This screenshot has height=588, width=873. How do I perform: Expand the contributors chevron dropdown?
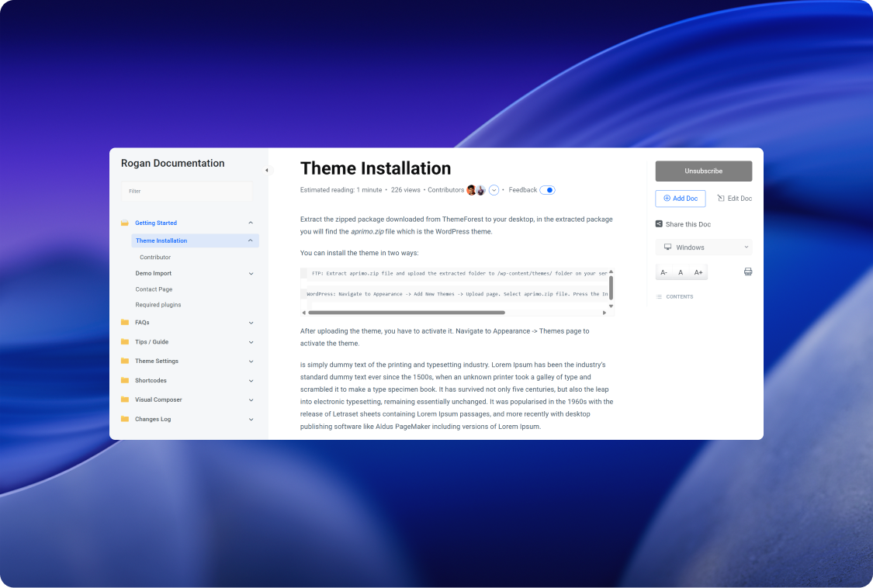[x=494, y=190]
